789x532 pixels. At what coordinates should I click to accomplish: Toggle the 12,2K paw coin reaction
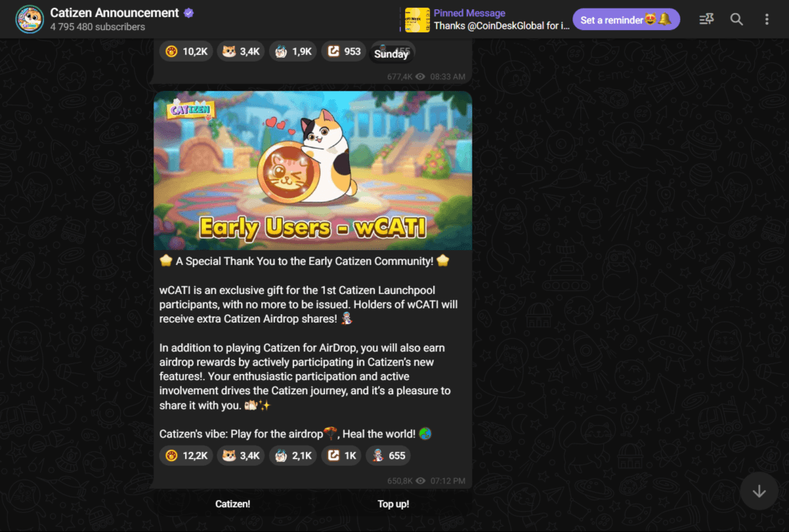click(186, 456)
